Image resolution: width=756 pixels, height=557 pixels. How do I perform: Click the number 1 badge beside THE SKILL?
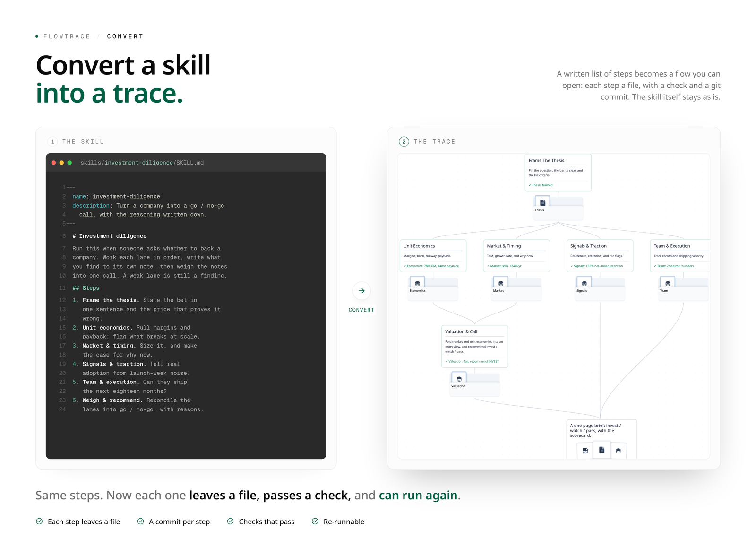coord(52,141)
